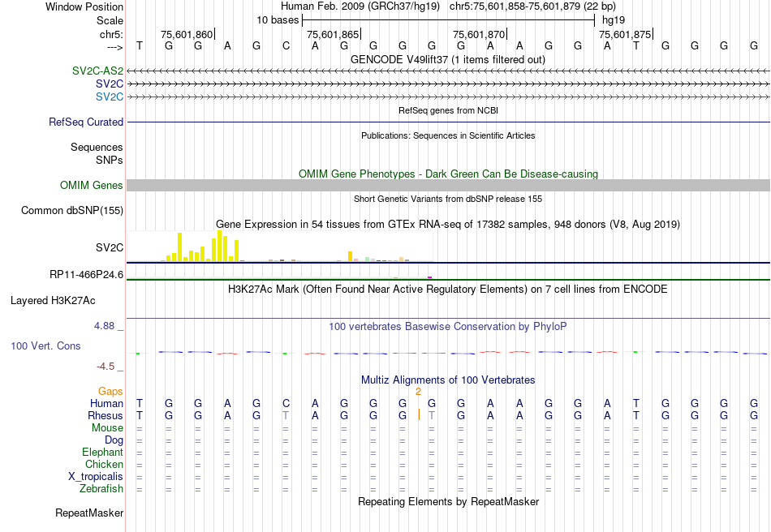Select the Elephant alignment row label
The image size is (771, 532).
(x=102, y=452)
